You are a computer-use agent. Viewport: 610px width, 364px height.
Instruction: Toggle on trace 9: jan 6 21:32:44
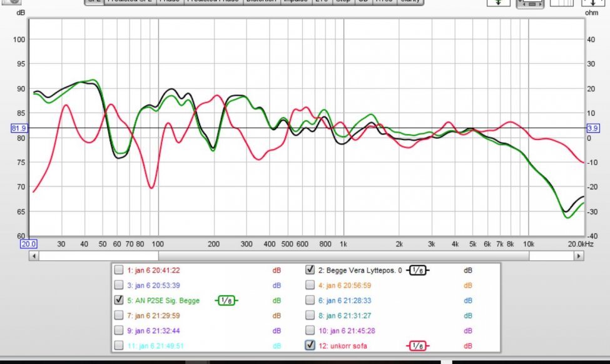[x=119, y=331]
